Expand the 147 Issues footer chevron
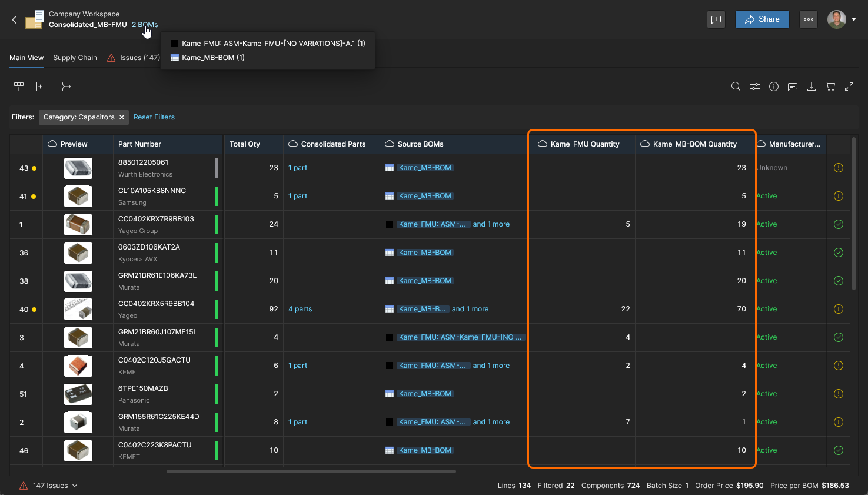Viewport: 868px width, 495px height. tap(75, 486)
